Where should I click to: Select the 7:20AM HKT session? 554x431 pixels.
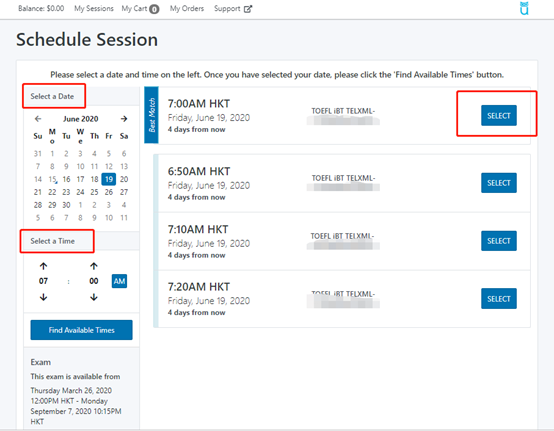click(499, 299)
